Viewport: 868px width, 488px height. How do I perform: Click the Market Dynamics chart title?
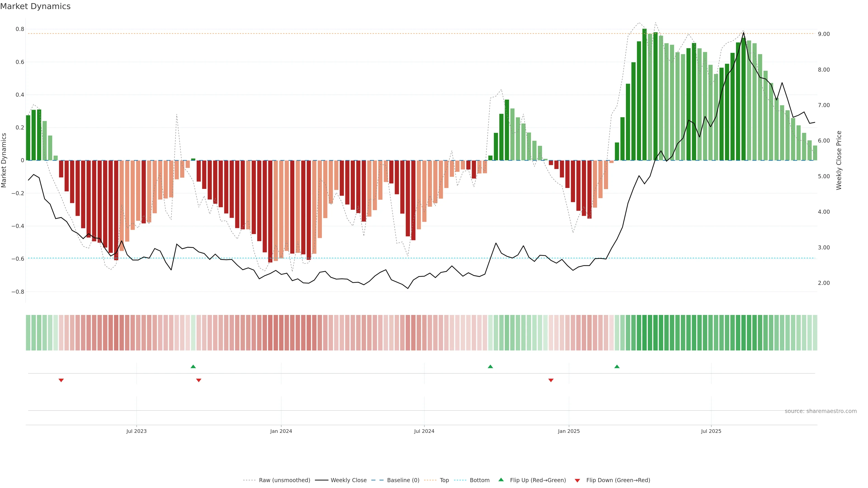pos(35,6)
